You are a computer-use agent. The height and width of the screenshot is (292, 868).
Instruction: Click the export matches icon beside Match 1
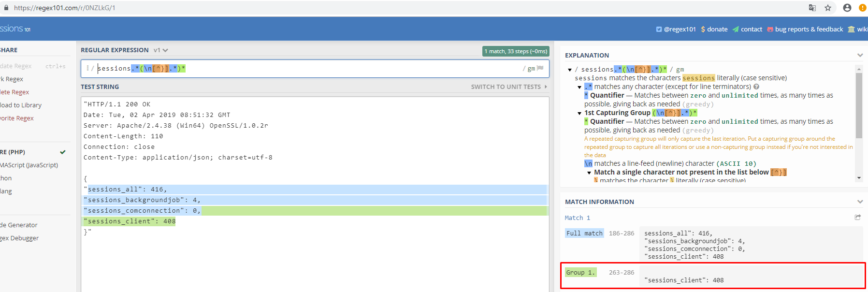click(857, 218)
